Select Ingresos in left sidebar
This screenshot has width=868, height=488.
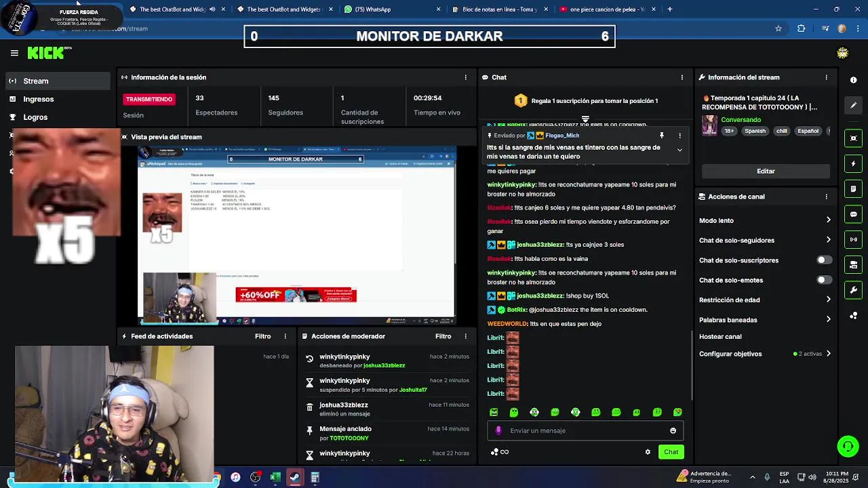[58, 99]
